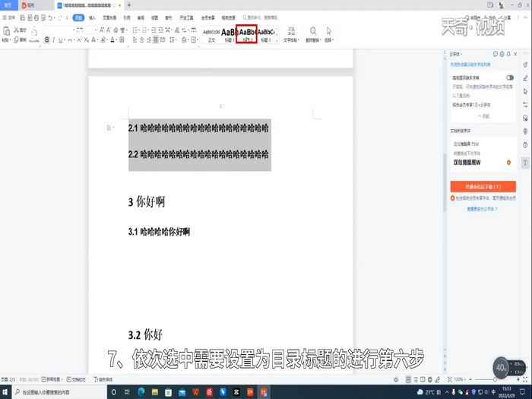Open the Windows Start menu

[5, 392]
